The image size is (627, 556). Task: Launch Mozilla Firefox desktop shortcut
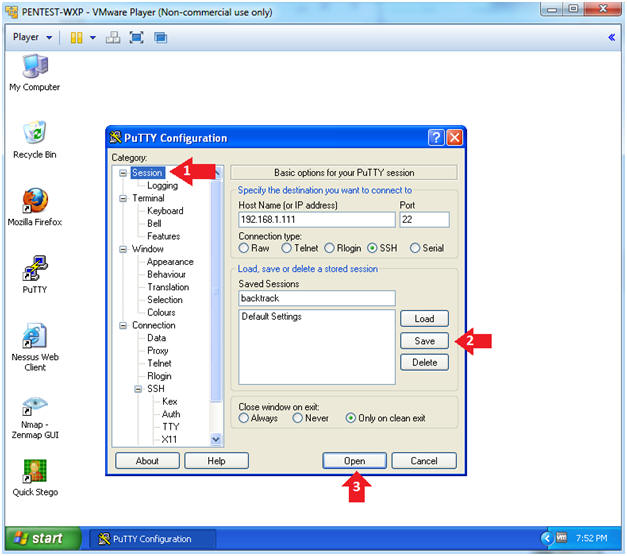tap(35, 207)
